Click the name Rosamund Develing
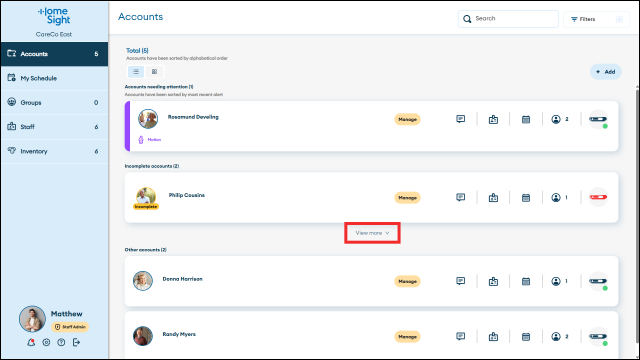The width and height of the screenshot is (640, 360). point(193,117)
